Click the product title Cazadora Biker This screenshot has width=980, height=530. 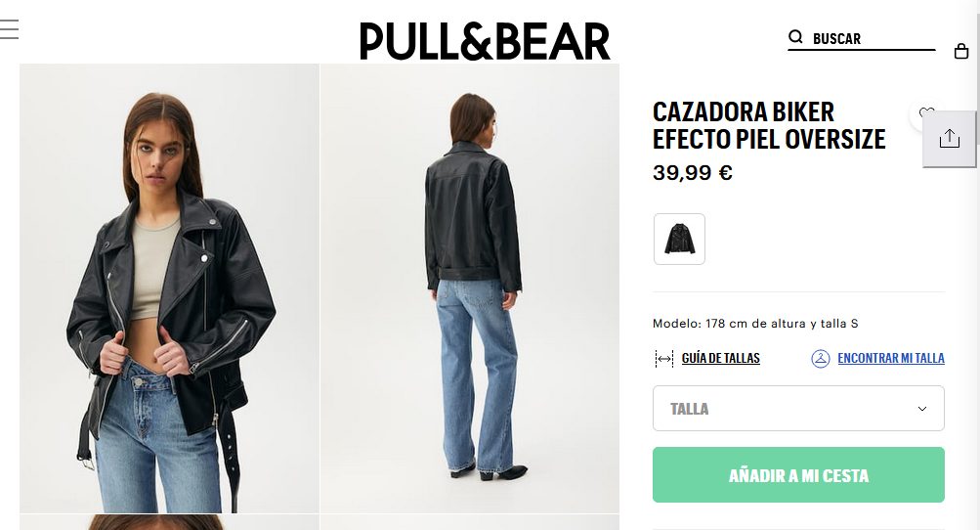[x=769, y=126]
